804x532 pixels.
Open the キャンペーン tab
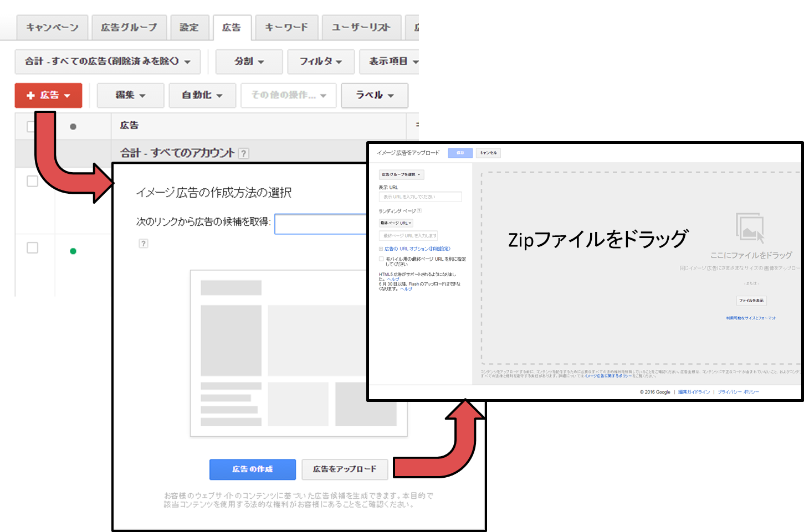tap(52, 27)
